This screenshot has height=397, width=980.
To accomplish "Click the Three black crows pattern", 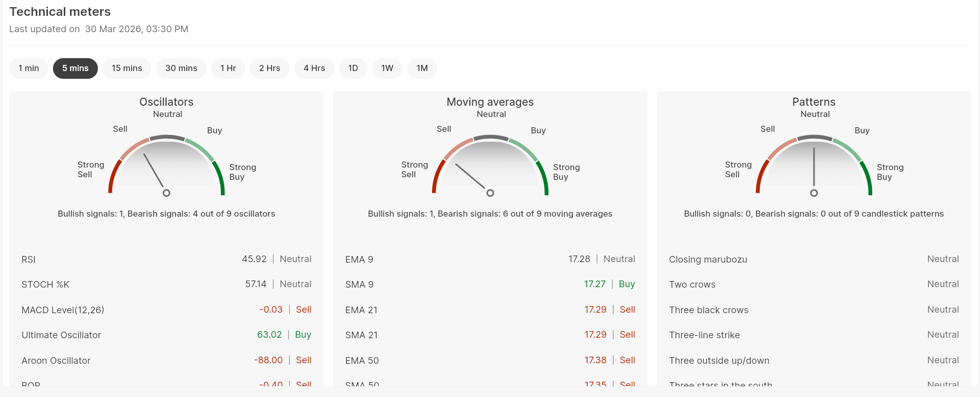I will 708,310.
